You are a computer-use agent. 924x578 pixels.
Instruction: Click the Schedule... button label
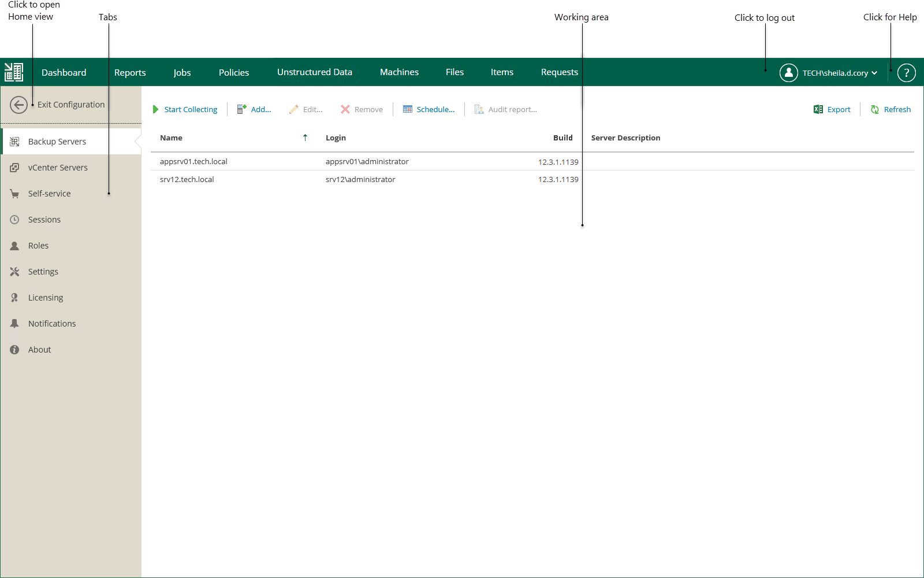tap(436, 109)
